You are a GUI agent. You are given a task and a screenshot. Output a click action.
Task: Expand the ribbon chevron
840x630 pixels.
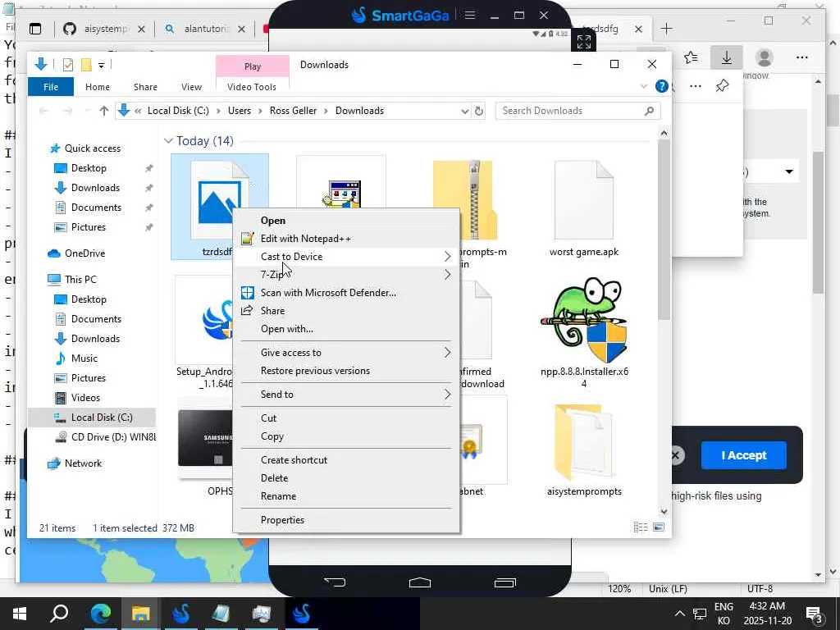[644, 86]
